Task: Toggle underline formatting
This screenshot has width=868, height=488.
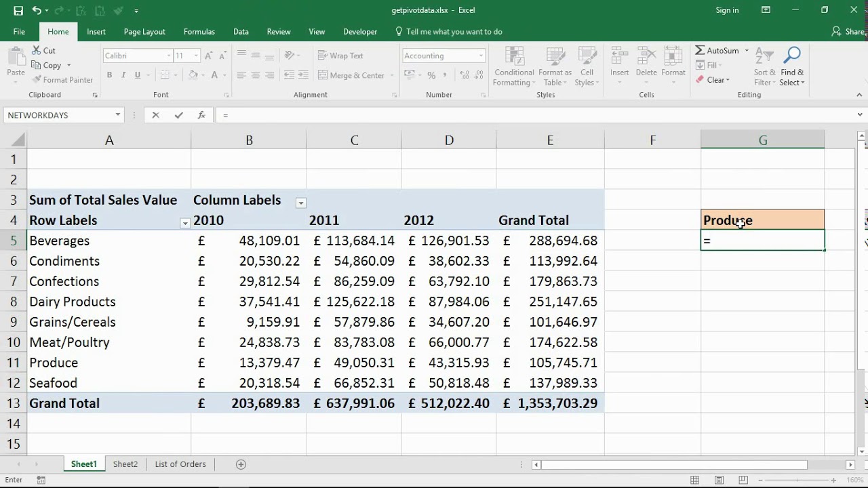Action: click(136, 75)
